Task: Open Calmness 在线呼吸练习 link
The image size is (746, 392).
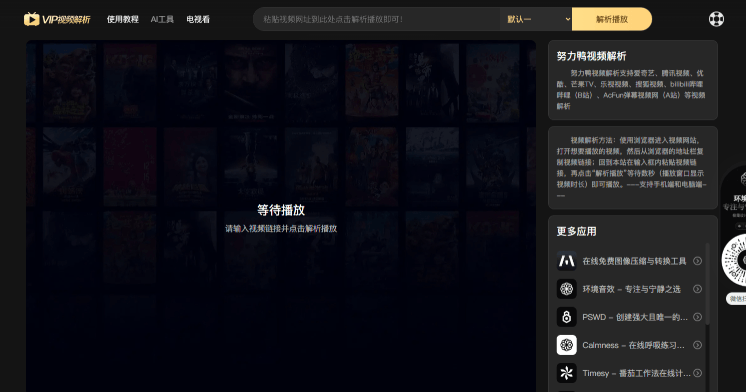Action: (x=633, y=345)
